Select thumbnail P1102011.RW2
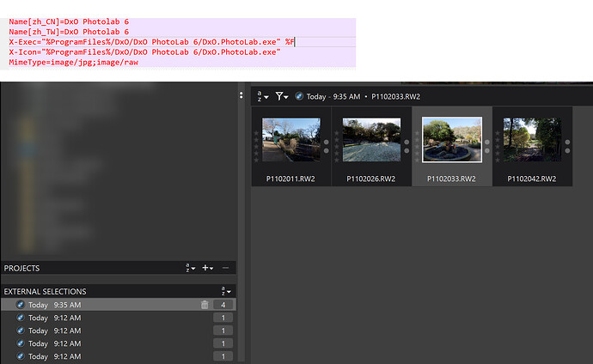 (291, 139)
